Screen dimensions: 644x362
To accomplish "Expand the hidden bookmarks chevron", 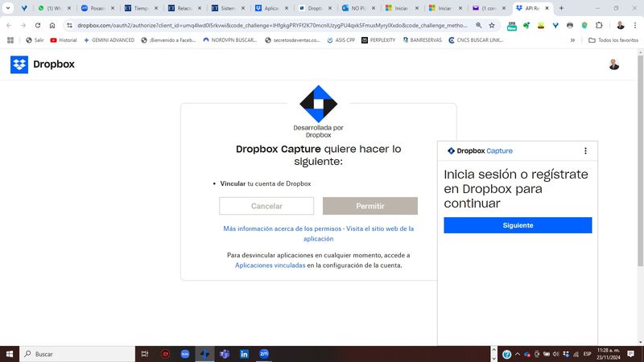I will point(572,40).
